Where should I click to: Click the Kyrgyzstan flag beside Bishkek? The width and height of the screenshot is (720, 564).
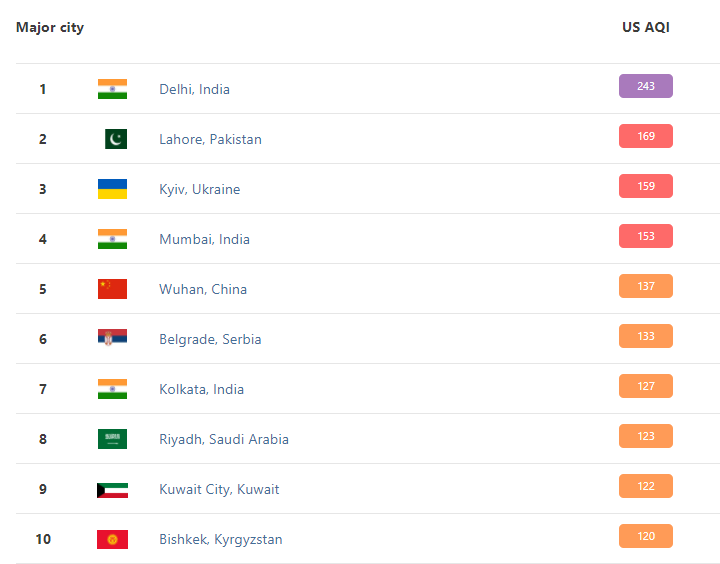(112, 539)
